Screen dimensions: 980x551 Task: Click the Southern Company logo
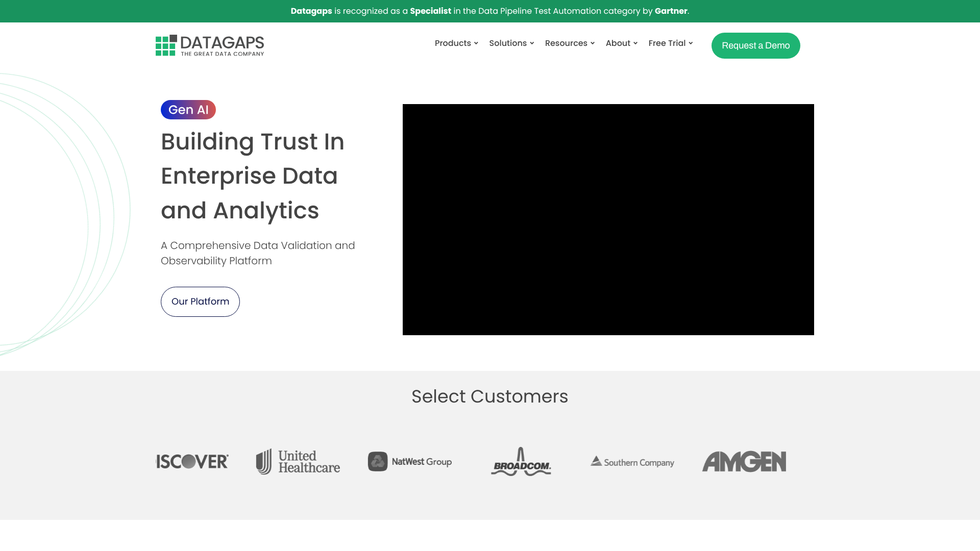(632, 461)
